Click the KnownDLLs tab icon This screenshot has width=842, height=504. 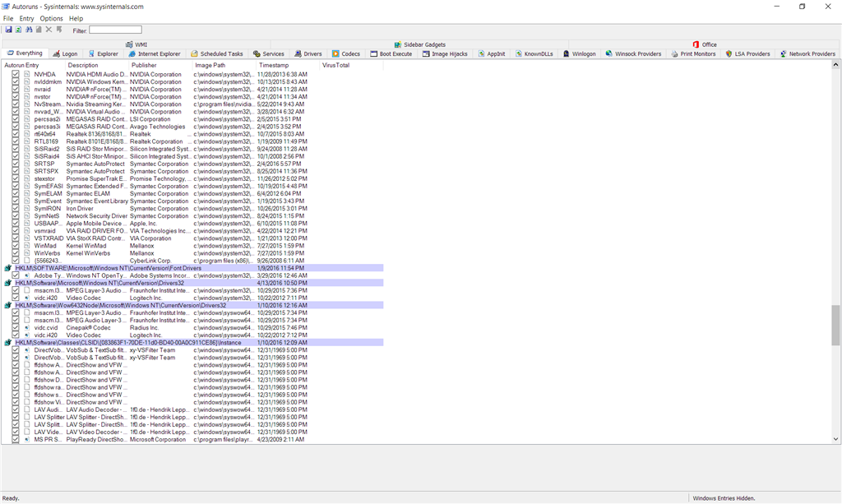click(519, 53)
